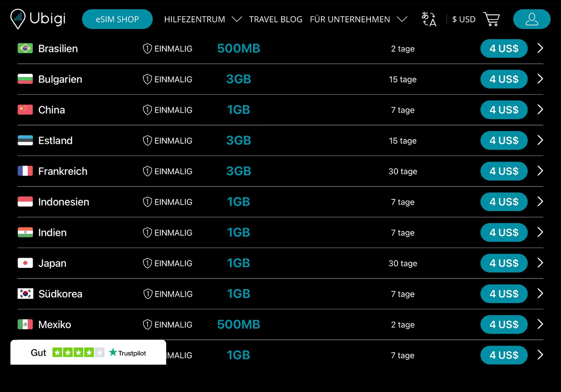Click the Südkorea flag icon
The width and height of the screenshot is (561, 392).
tap(25, 294)
